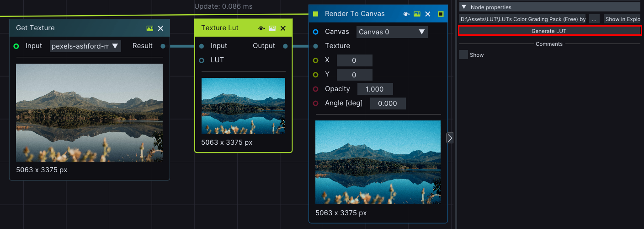The height and width of the screenshot is (229, 644).
Task: Enable the Show comments checkbox
Action: coord(463,55)
